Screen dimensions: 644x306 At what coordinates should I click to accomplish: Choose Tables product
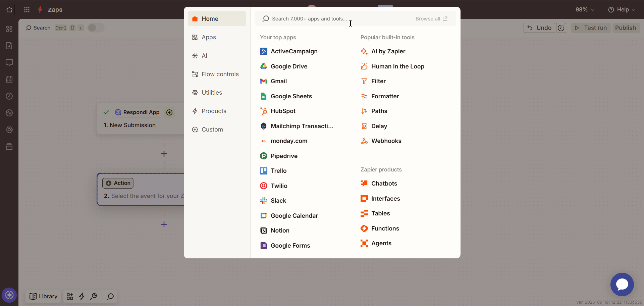(x=375, y=213)
